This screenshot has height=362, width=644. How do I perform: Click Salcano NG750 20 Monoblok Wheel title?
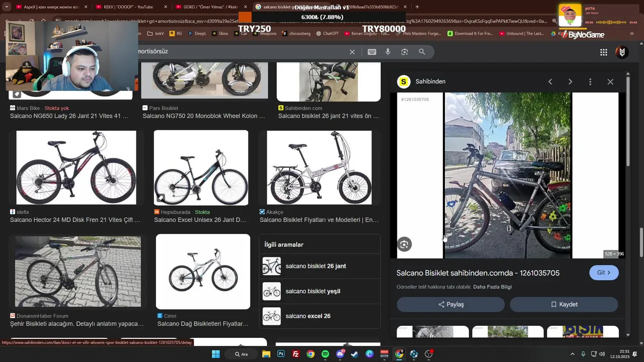tap(204, 116)
